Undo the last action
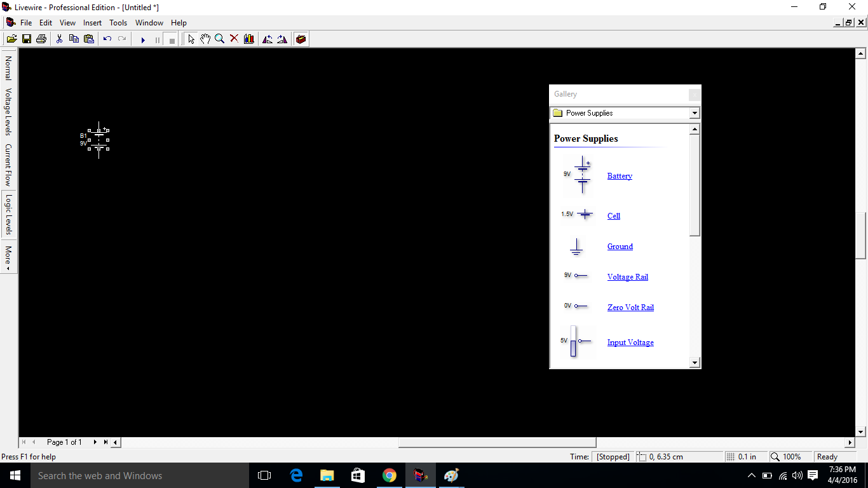This screenshot has height=488, width=868. click(x=107, y=39)
